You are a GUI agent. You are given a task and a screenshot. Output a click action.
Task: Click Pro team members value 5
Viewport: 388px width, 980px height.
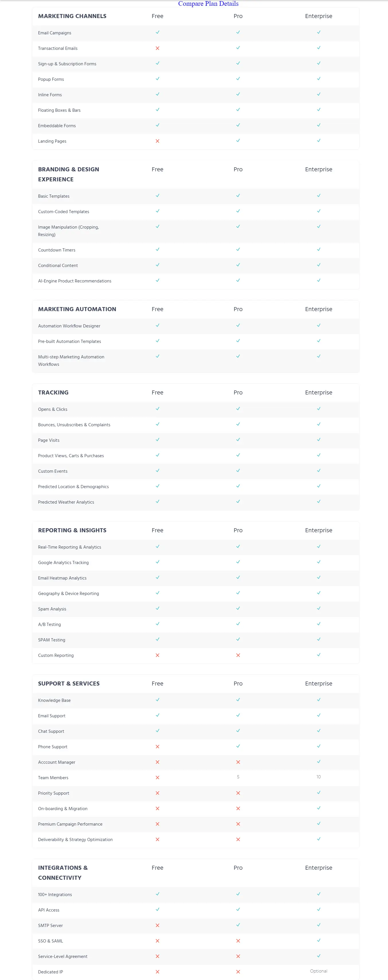[238, 777]
